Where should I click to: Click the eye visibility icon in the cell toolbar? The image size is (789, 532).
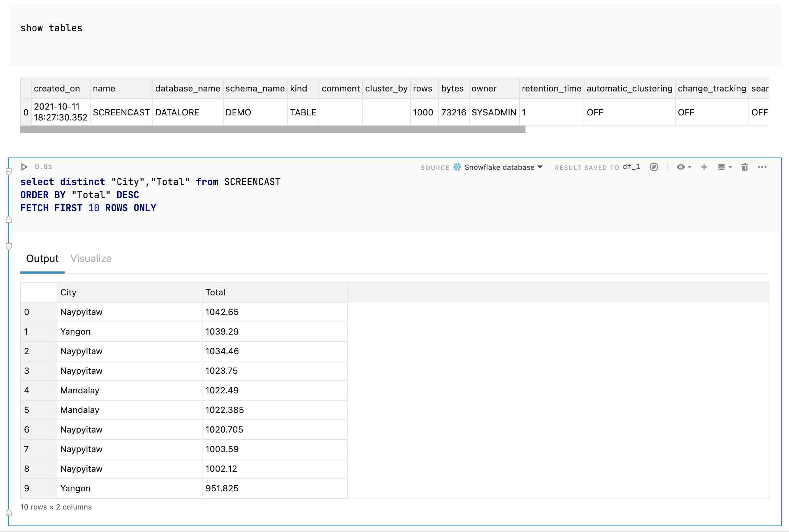point(681,167)
